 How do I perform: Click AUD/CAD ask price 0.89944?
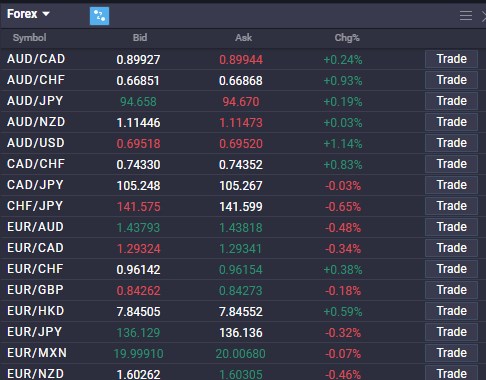pyautogui.click(x=241, y=60)
